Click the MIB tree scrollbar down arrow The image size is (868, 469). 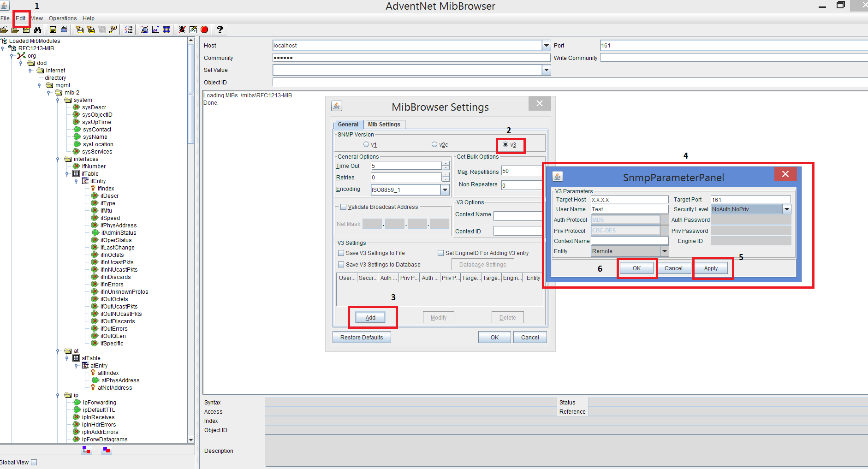point(191,440)
